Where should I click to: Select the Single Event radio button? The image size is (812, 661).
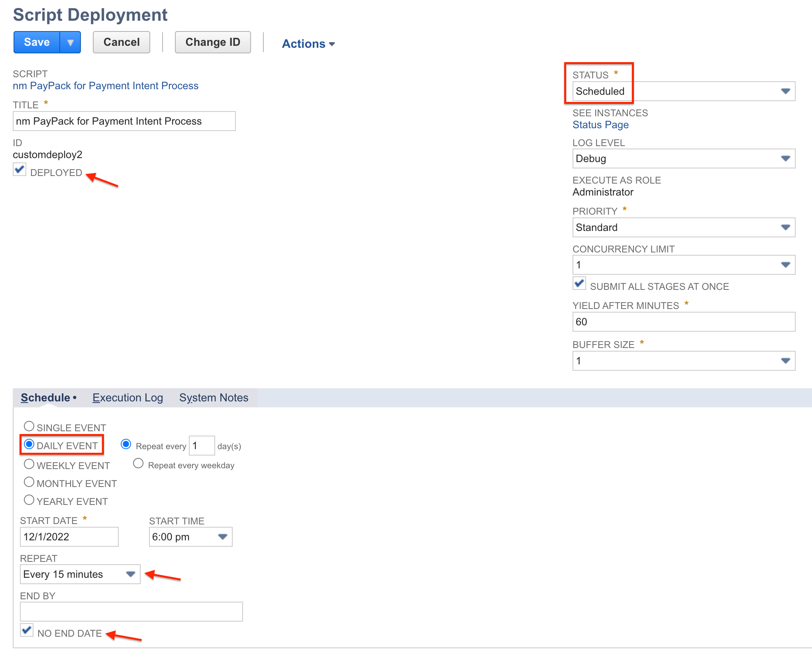29,426
